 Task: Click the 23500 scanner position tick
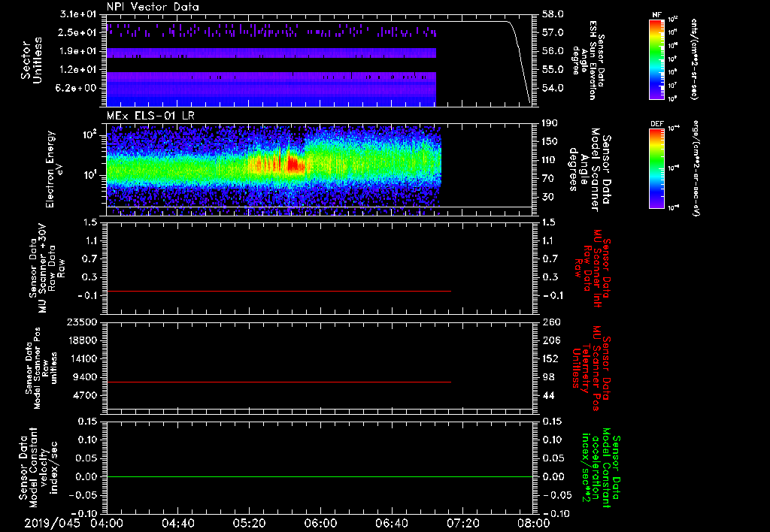(82, 322)
